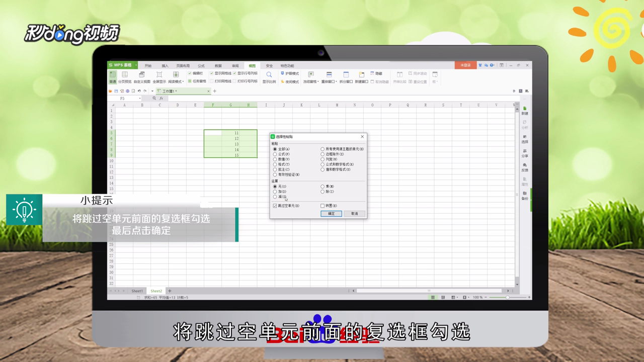The image size is (644, 362).
Task: Click the zoom in plus in status bar
Action: point(529,297)
